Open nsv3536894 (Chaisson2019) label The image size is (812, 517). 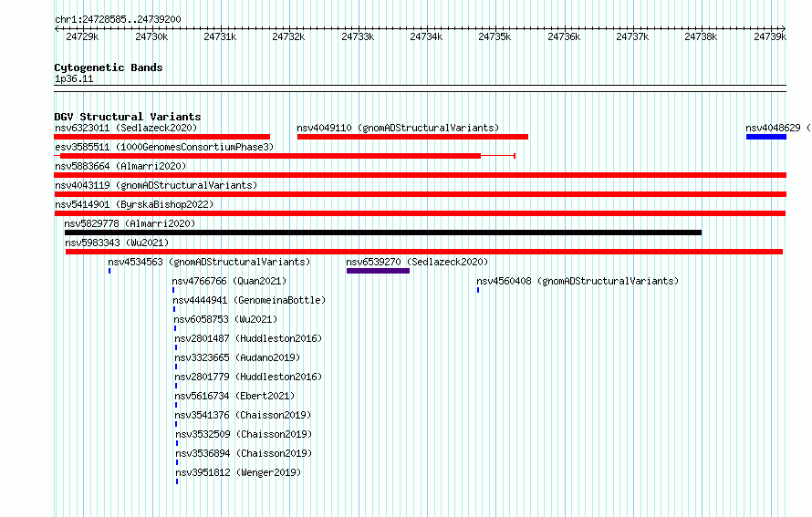(x=244, y=453)
